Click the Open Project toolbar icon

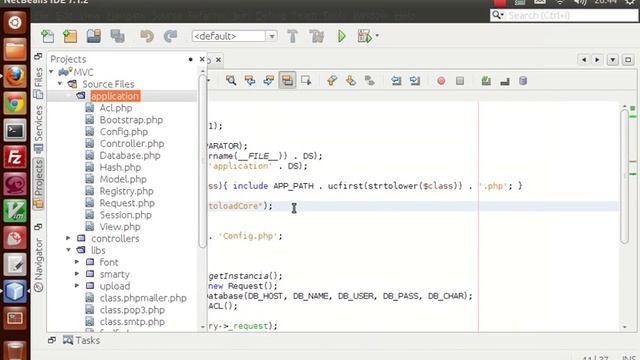[93, 36]
